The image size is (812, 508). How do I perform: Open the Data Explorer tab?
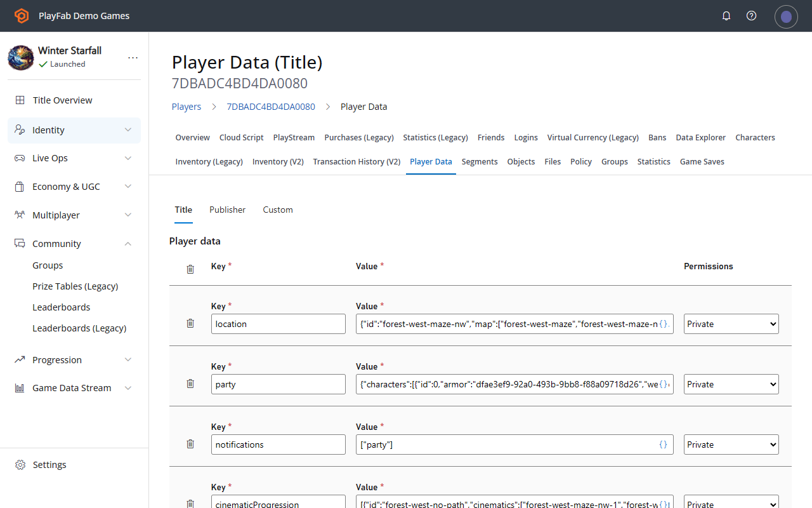click(x=701, y=138)
